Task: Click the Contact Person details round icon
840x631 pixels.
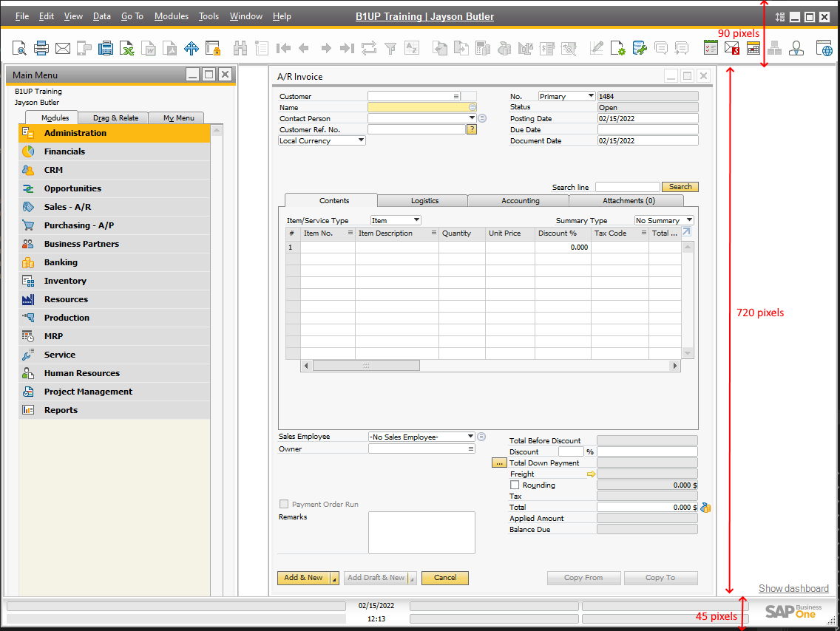Action: pos(482,118)
